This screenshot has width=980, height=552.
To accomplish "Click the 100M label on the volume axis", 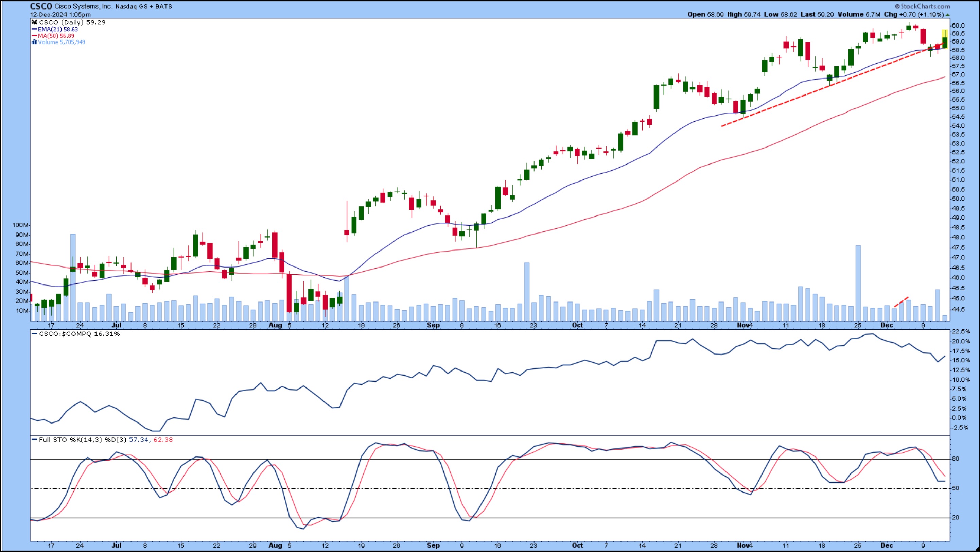I will point(20,225).
